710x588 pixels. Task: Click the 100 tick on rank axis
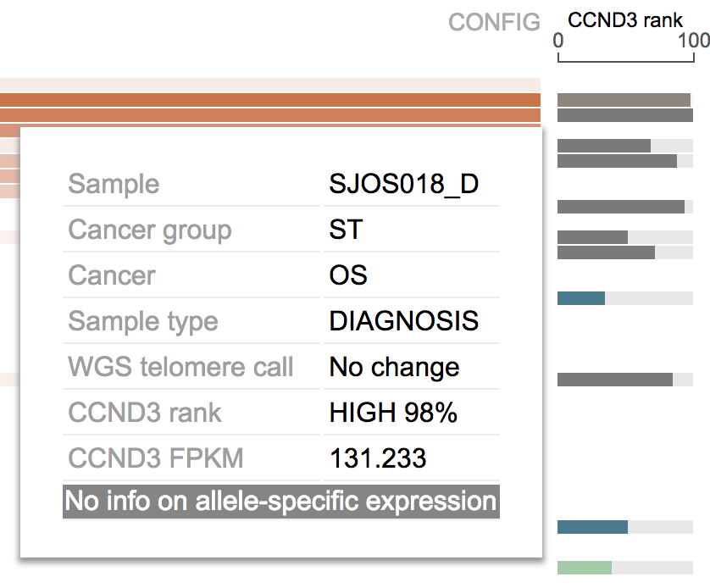point(694,41)
